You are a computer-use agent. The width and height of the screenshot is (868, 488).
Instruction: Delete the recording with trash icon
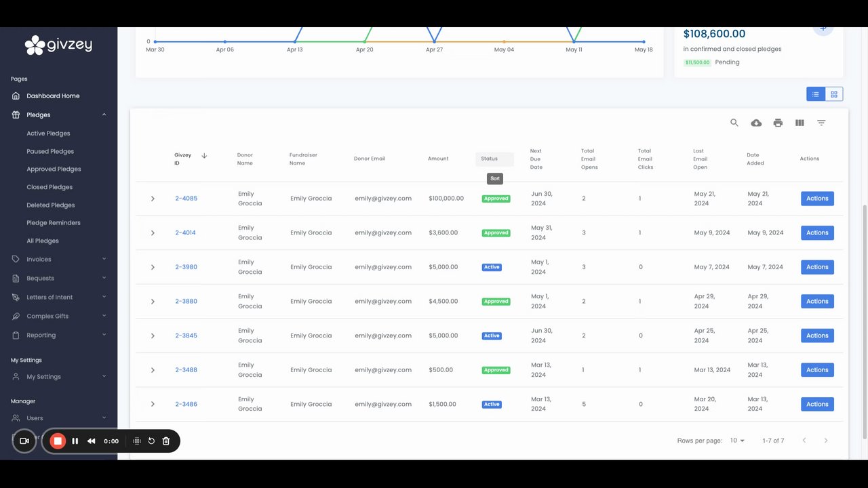point(166,441)
